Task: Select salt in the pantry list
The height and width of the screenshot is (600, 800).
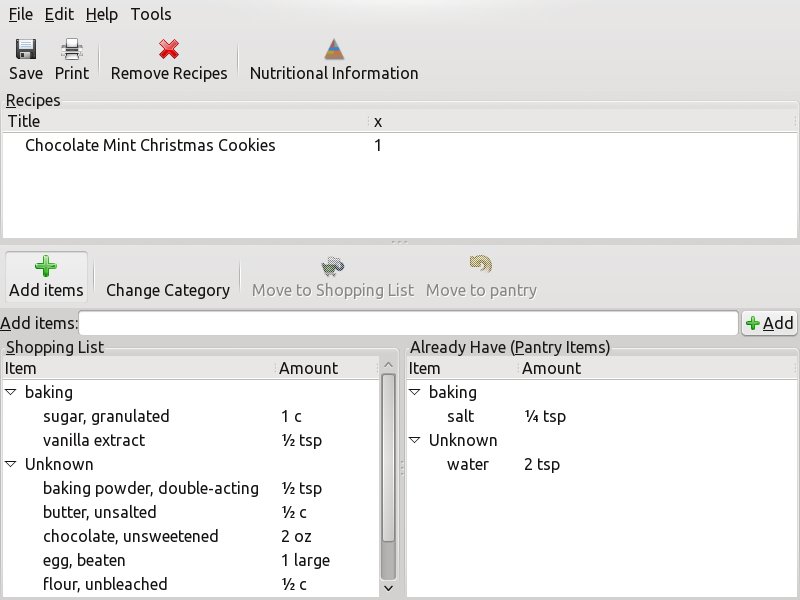Action: tap(460, 416)
